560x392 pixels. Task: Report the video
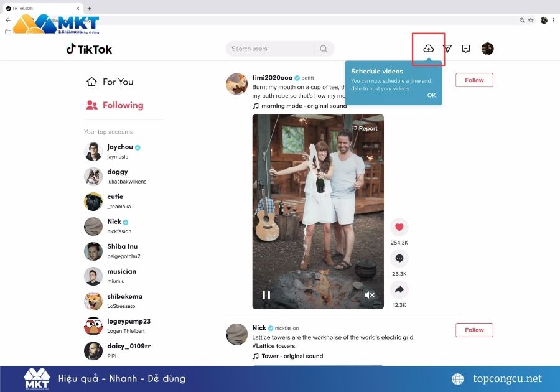click(x=364, y=128)
